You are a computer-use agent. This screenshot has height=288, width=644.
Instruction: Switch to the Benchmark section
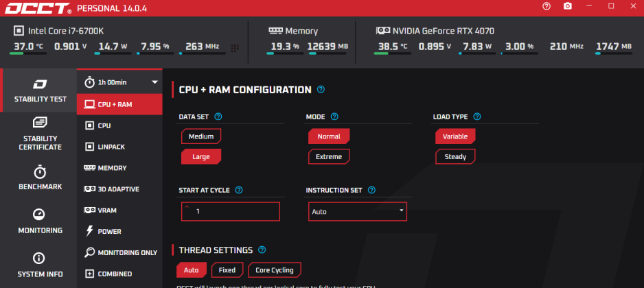[x=40, y=178]
